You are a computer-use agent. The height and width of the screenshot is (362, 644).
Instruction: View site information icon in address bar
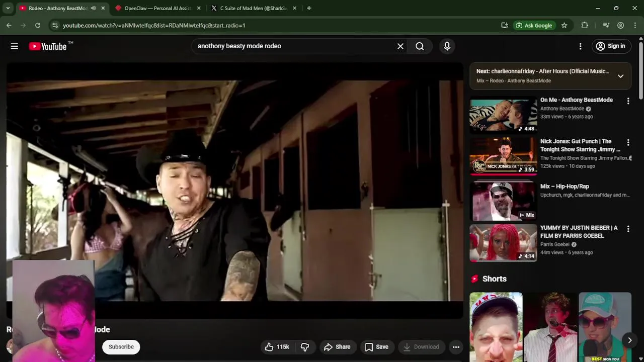pyautogui.click(x=55, y=25)
